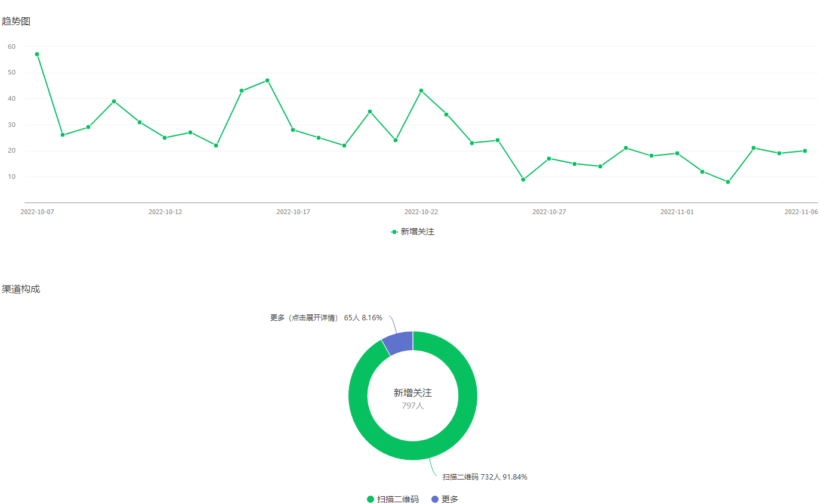
Task: Click the 渠道构成 section heading
Action: point(21,289)
